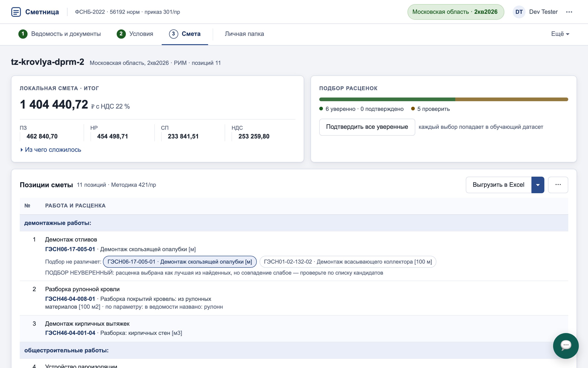This screenshot has height=368, width=588.
Task: Click the Dev Tester user name
Action: pyautogui.click(x=543, y=12)
